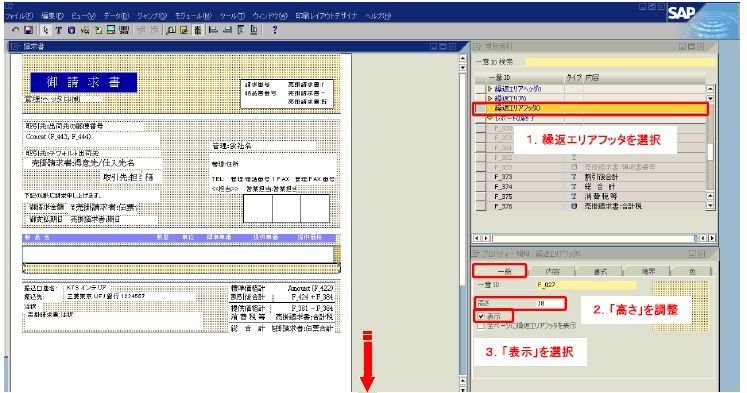Viewport: 747px width, 393px height.
Task: Click the database field tool icon
Action: click(x=71, y=30)
